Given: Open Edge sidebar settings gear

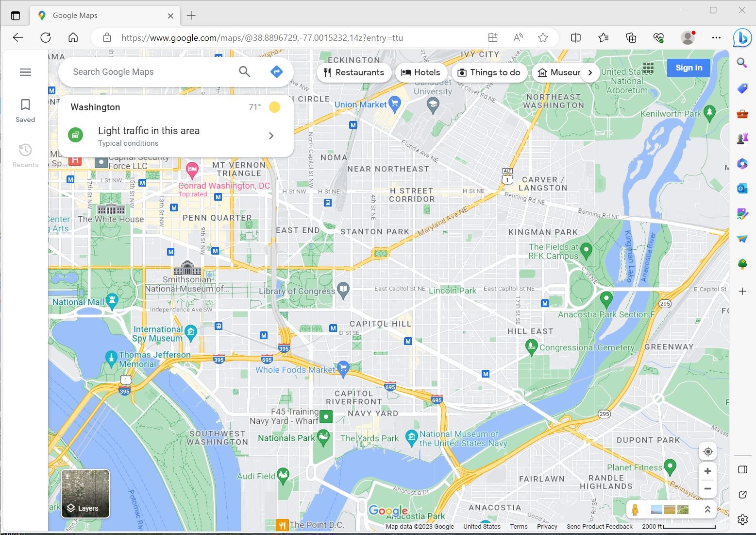Looking at the screenshot, I should [x=742, y=520].
